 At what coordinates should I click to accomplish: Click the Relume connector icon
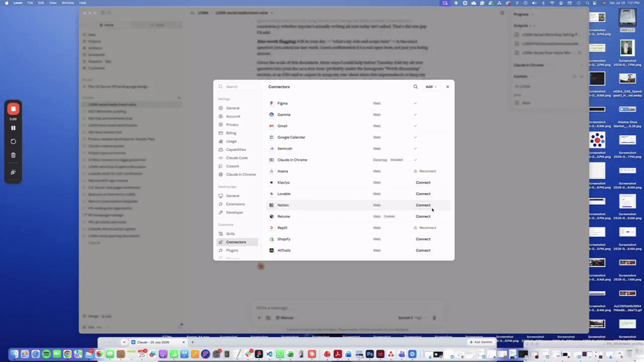(272, 216)
